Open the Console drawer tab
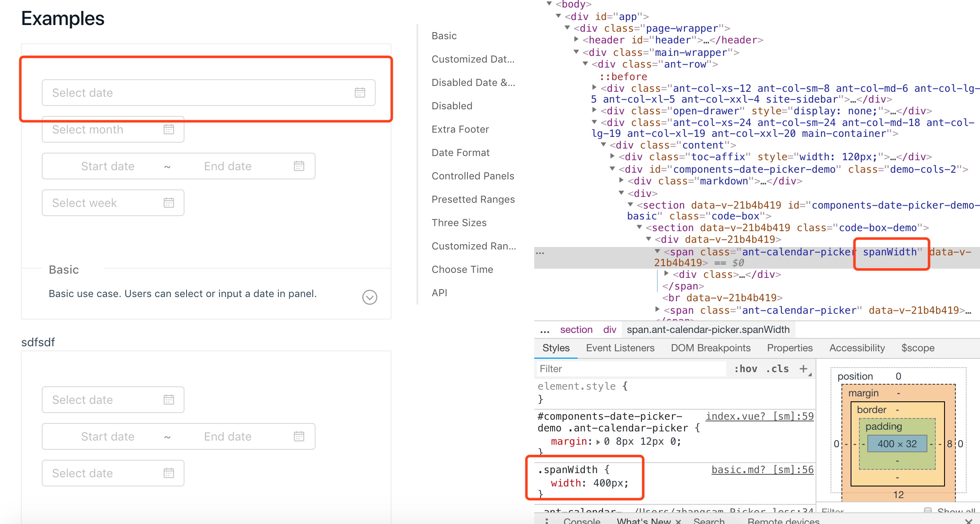Viewport: 980px width, 524px height. click(x=581, y=521)
